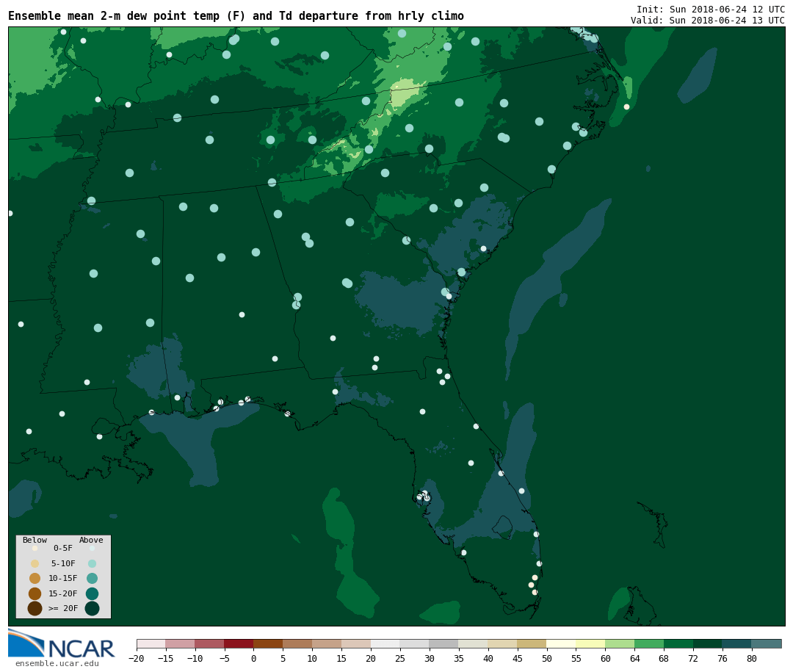This screenshot has height=672, width=793.
Task: Pick the Below >= 20F dark brown legend circle
Action: point(35,608)
